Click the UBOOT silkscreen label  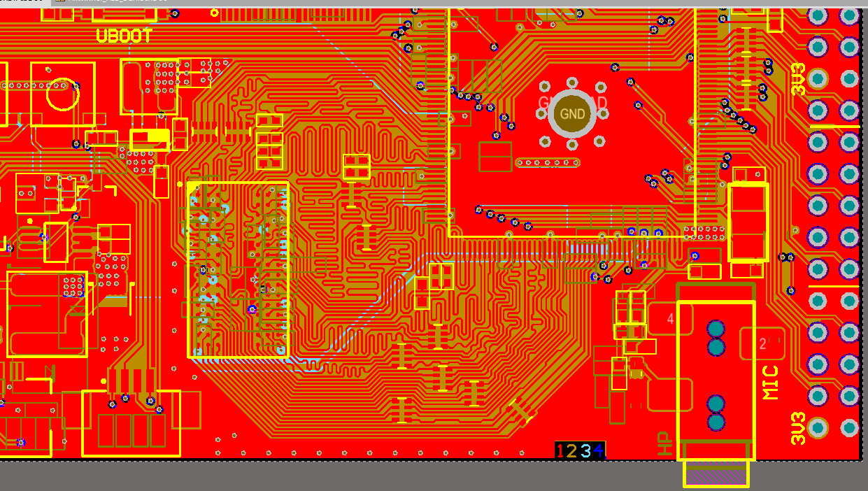click(123, 35)
